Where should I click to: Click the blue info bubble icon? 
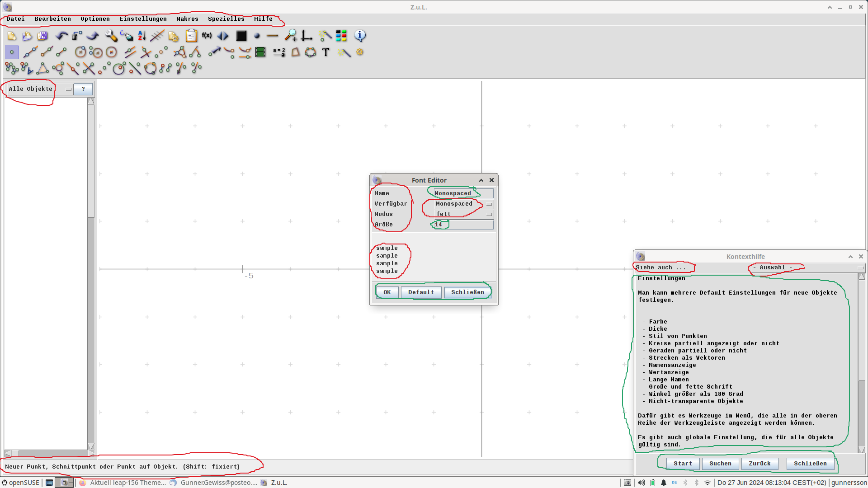click(x=360, y=36)
